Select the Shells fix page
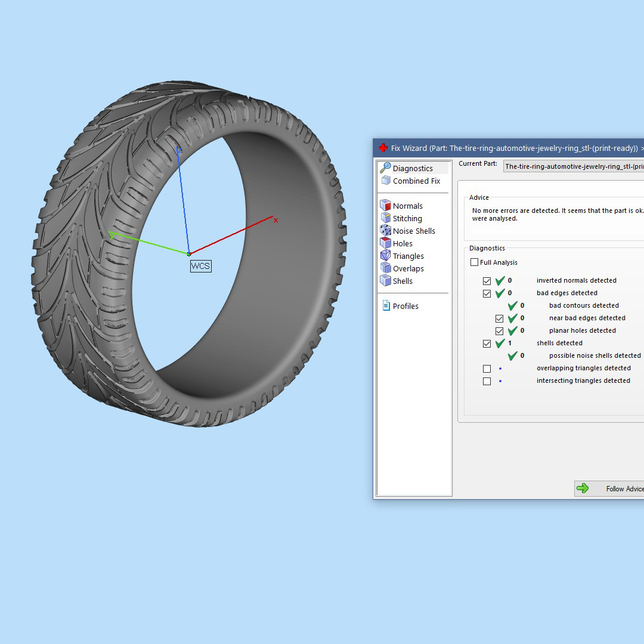 [402, 281]
